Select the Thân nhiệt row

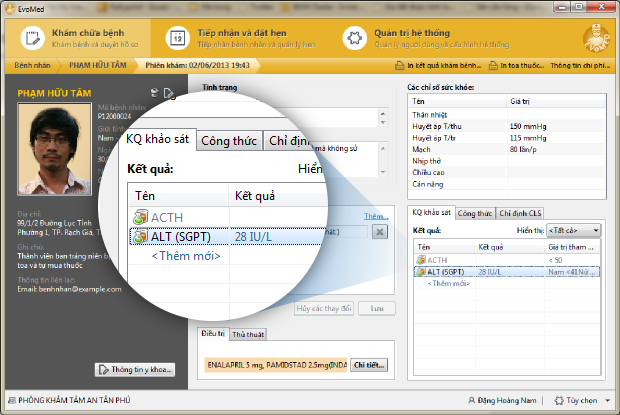(507, 115)
